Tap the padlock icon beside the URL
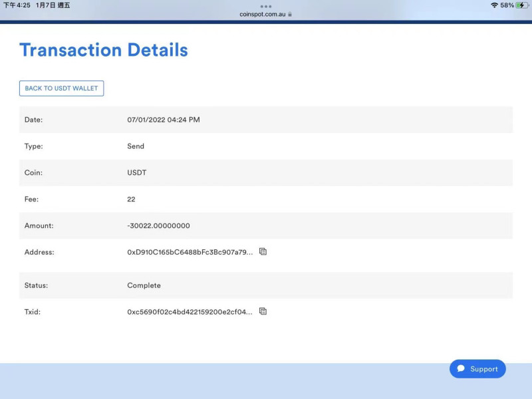 coord(290,14)
